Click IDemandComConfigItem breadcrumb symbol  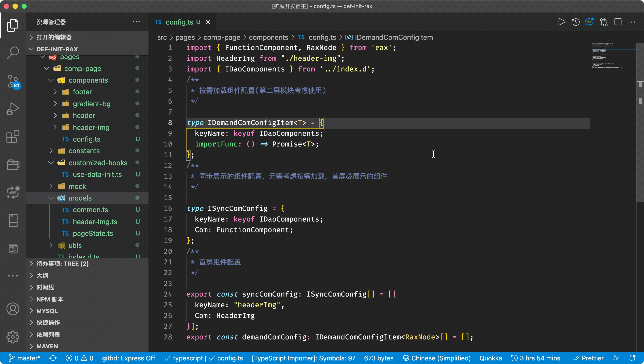[x=389, y=37]
